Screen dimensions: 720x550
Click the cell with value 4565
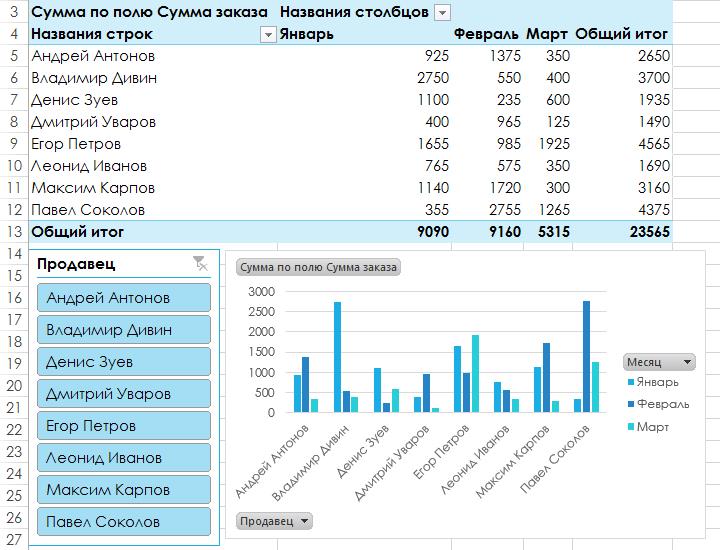(622, 144)
